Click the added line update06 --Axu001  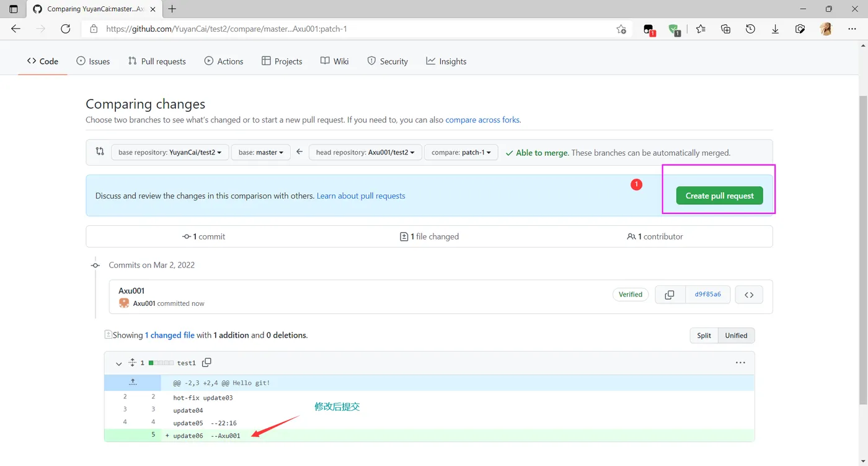point(430,436)
